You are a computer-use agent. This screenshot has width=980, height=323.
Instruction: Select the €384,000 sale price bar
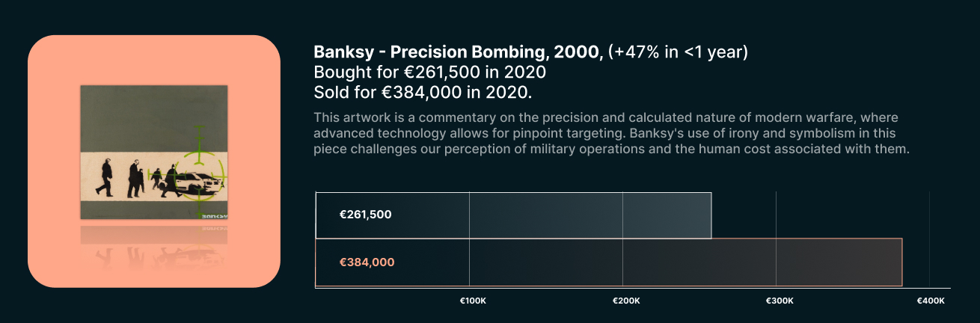609,262
